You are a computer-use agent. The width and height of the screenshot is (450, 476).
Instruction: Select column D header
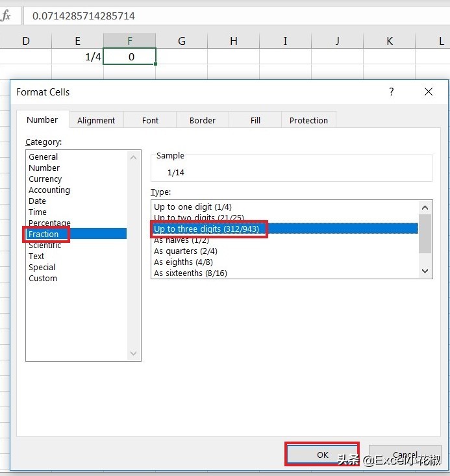coord(26,41)
